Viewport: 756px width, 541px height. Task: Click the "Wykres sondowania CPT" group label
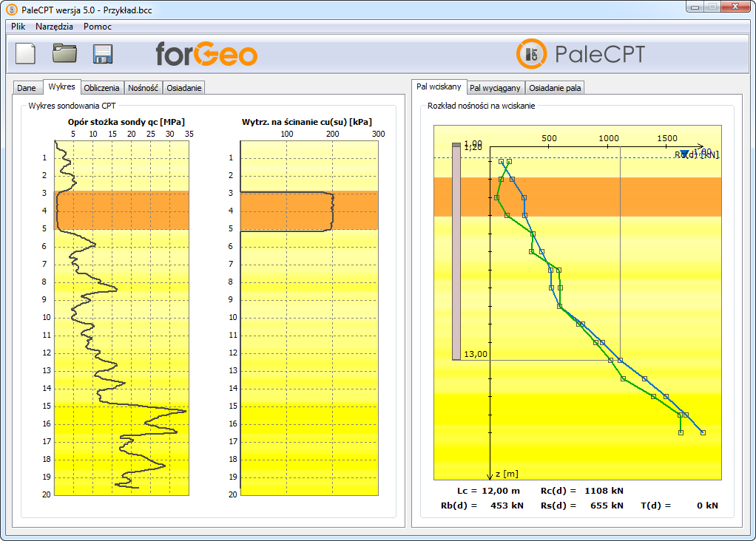[72, 106]
